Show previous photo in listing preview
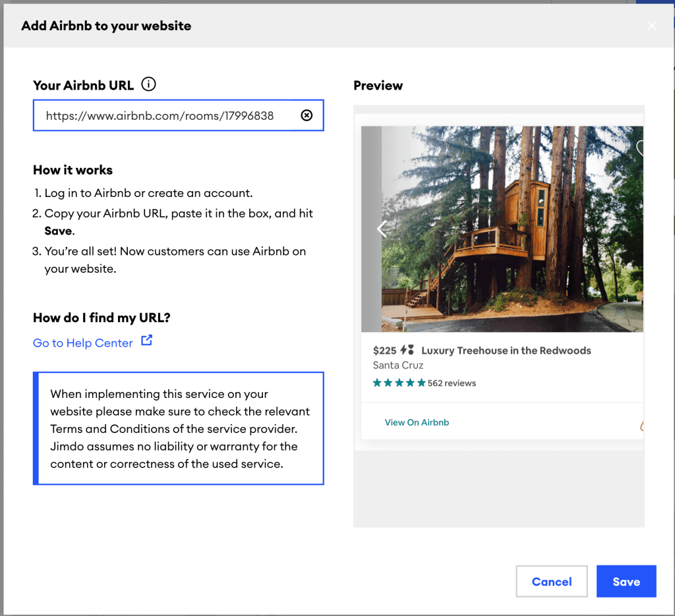The height and width of the screenshot is (616, 675). [x=382, y=229]
